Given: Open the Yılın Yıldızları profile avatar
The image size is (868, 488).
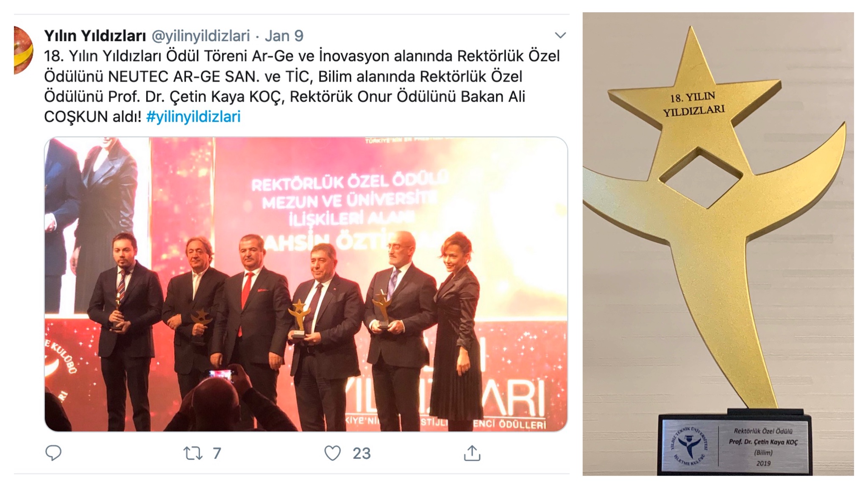Looking at the screenshot, I should point(23,50).
